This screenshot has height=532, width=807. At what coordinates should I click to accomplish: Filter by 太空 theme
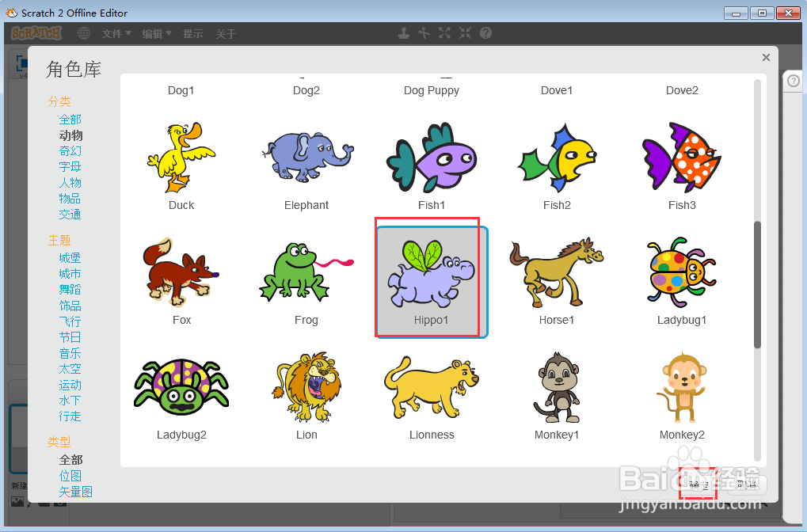click(70, 369)
